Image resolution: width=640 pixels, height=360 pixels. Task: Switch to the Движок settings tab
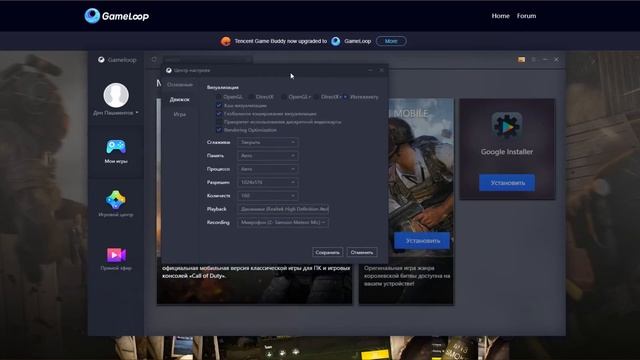tap(180, 99)
